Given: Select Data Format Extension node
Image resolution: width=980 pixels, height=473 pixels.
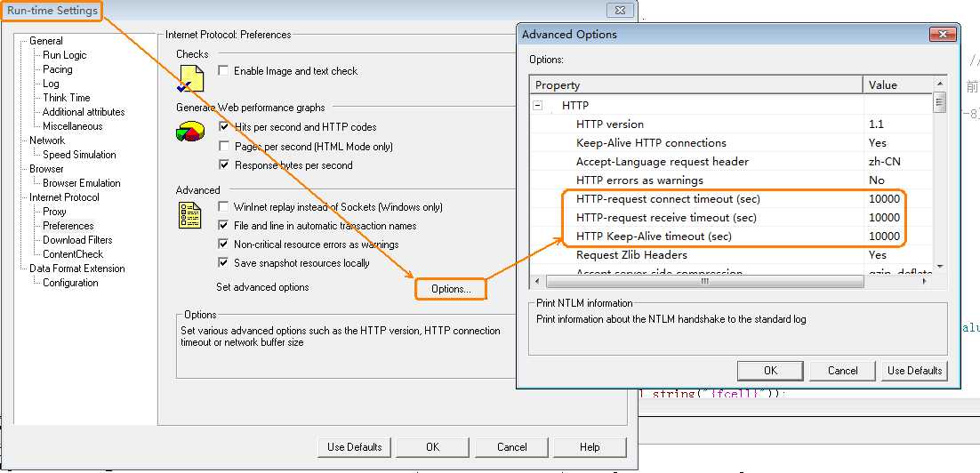Looking at the screenshot, I should coord(76,269).
